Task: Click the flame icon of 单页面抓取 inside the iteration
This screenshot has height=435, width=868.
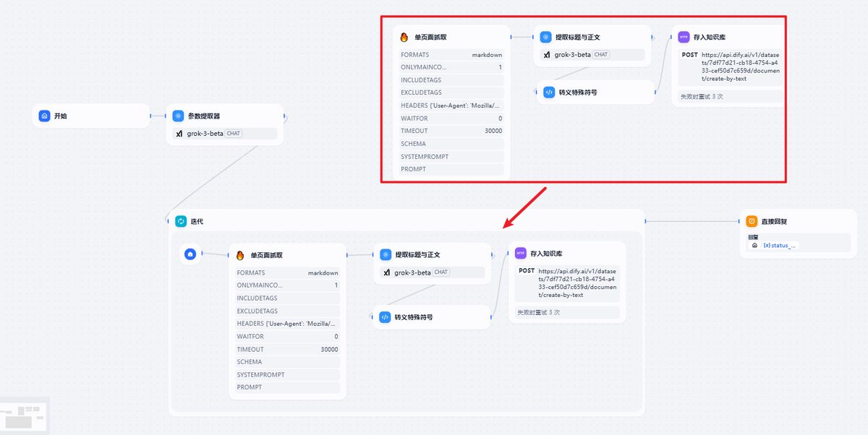Action: click(x=241, y=254)
